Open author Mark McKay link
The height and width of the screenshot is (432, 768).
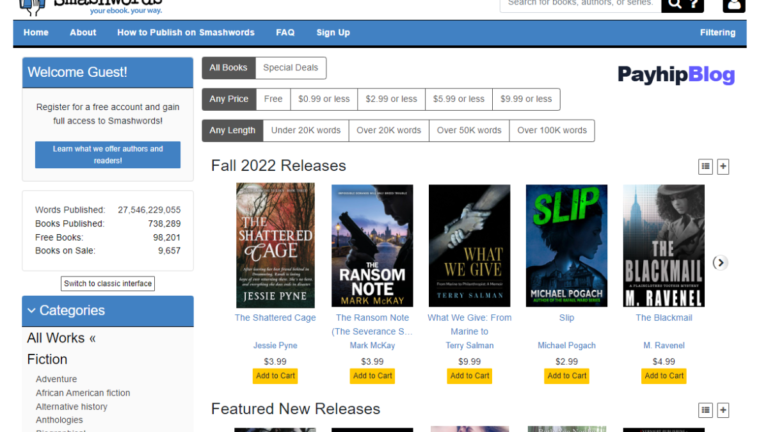pos(372,345)
